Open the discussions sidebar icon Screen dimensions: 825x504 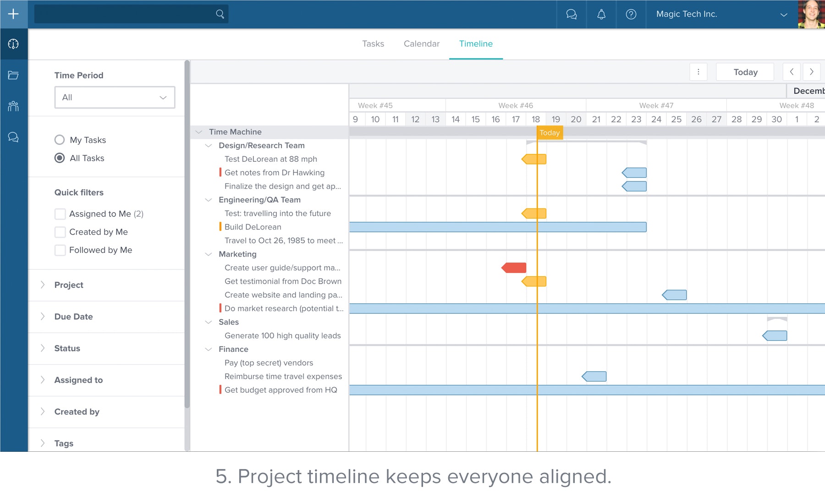(x=13, y=137)
